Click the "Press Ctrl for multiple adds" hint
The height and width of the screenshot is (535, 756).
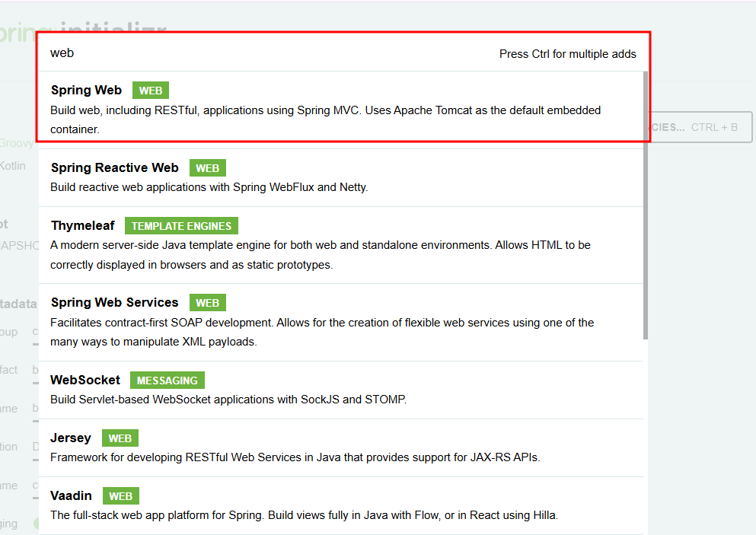click(x=567, y=54)
